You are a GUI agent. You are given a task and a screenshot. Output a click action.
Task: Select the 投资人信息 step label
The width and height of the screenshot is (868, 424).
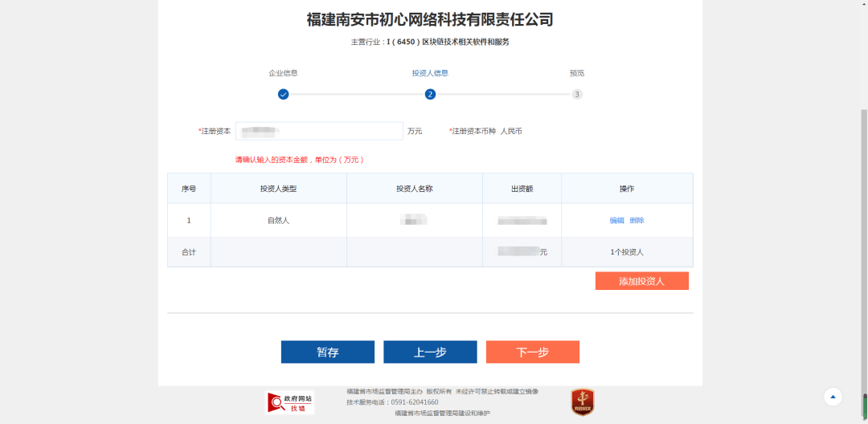click(430, 73)
